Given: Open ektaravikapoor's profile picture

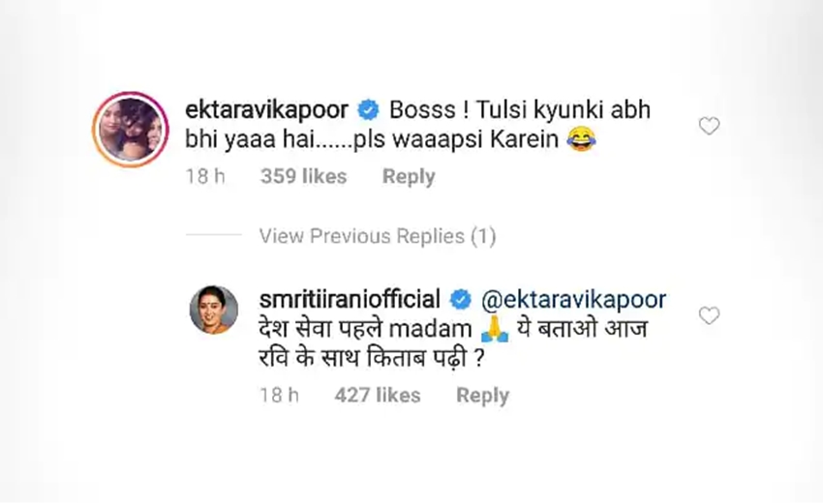Looking at the screenshot, I should point(130,129).
